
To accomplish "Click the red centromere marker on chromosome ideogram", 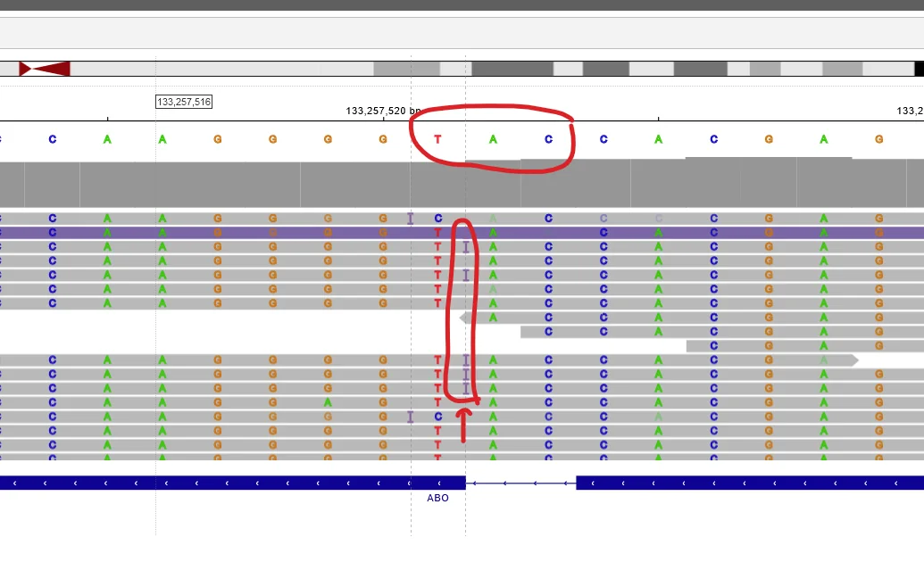I will coord(45,69).
